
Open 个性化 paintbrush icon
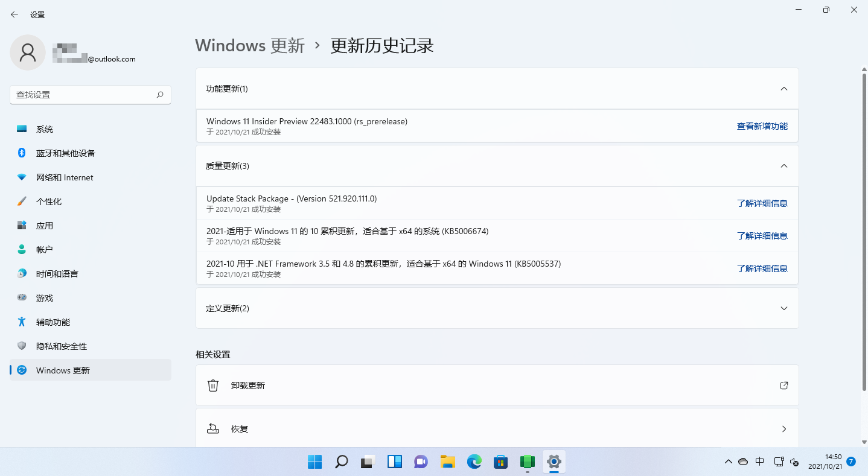point(22,202)
